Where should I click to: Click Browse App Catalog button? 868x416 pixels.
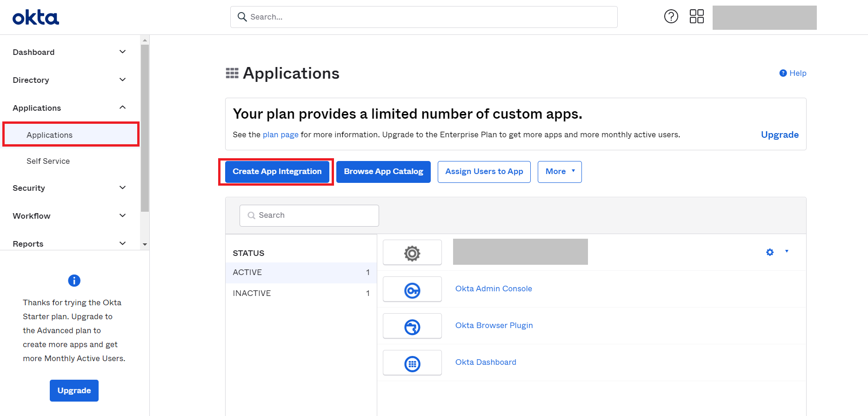coord(383,172)
